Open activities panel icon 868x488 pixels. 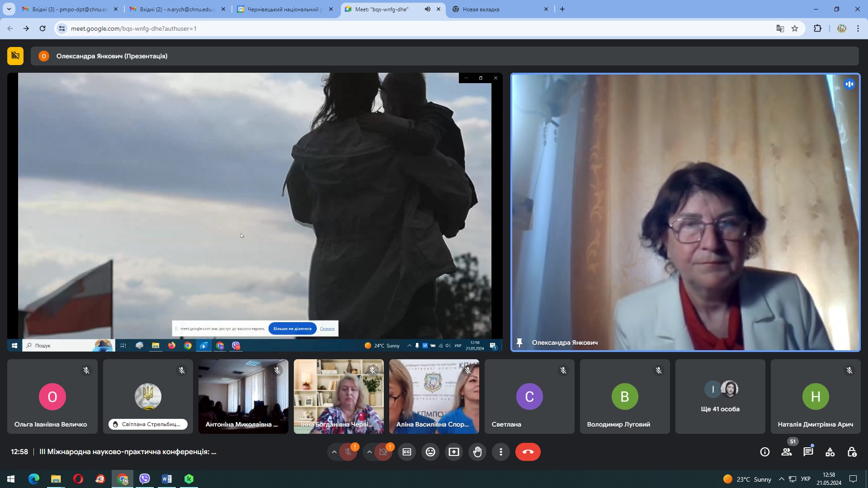tap(830, 452)
